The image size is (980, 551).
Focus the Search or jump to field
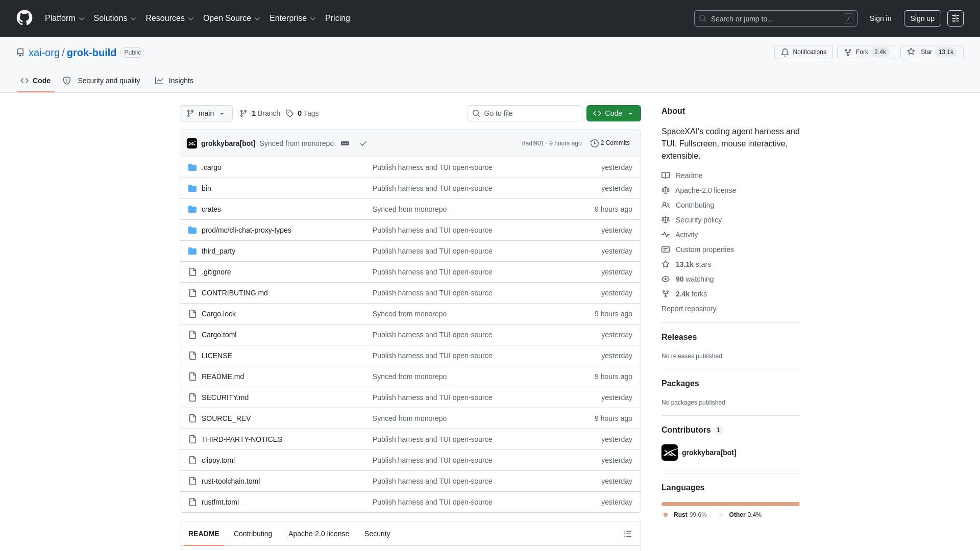pyautogui.click(x=776, y=18)
